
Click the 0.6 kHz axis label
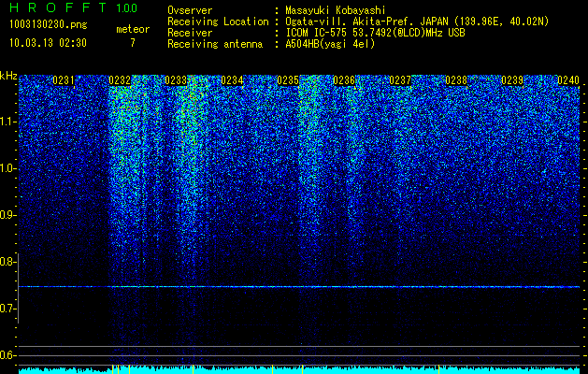click(7, 355)
